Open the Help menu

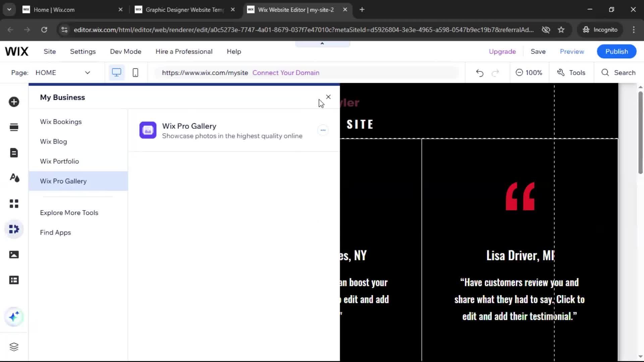tap(234, 52)
